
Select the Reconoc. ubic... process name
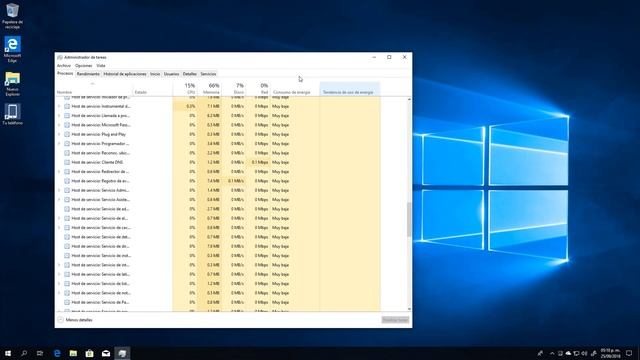pos(100,153)
